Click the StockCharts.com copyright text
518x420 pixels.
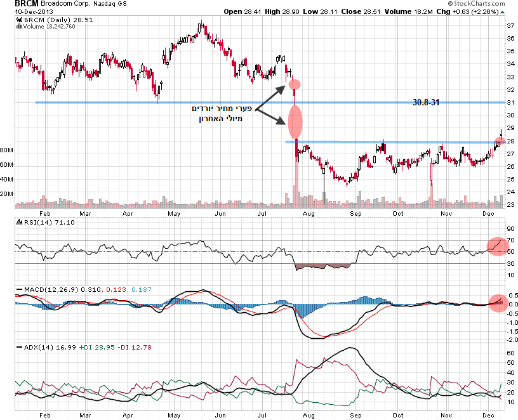476,3
